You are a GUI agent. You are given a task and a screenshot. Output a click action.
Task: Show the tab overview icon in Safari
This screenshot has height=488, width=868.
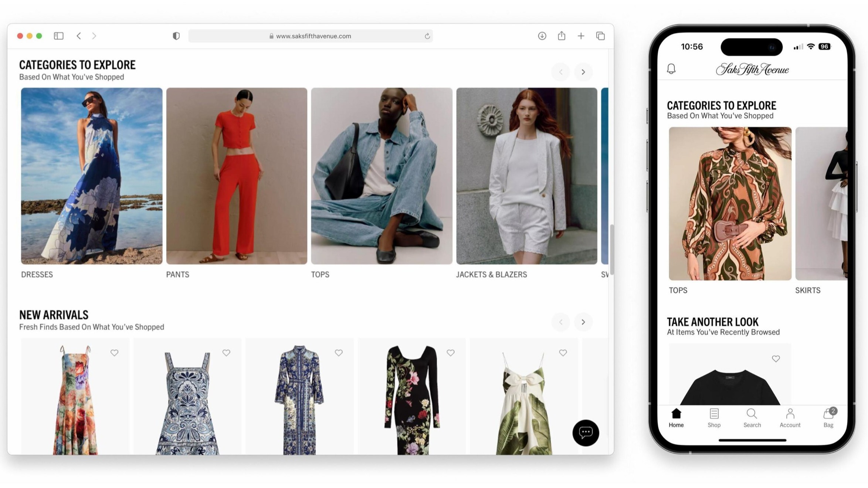(x=600, y=36)
